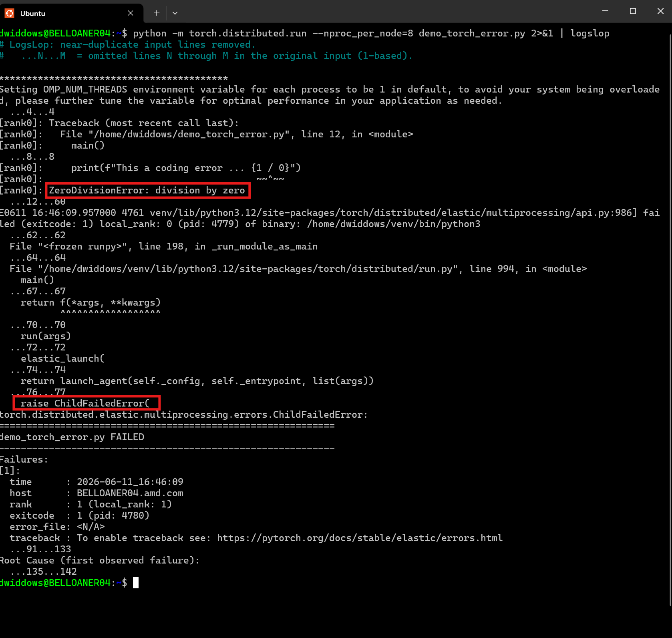Viewport: 672px width, 638px height.
Task: Click the 'rank : 1 (local_rank: 1)' line
Action: (x=91, y=504)
